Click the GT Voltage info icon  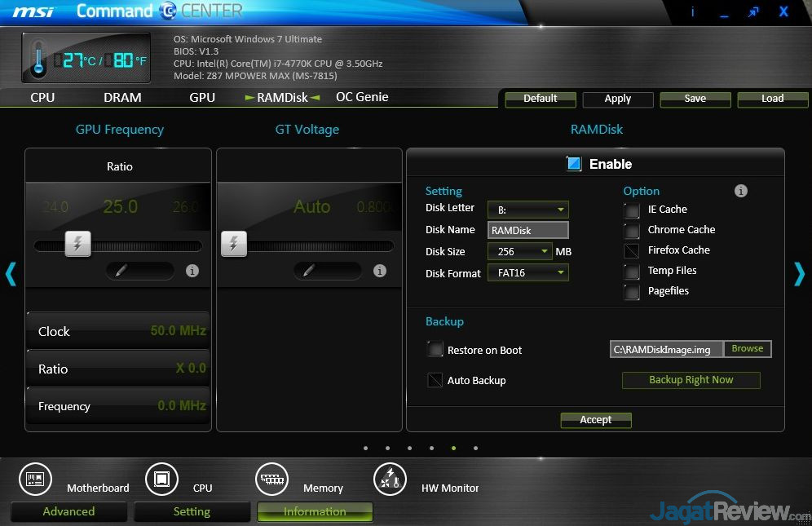tap(379, 271)
